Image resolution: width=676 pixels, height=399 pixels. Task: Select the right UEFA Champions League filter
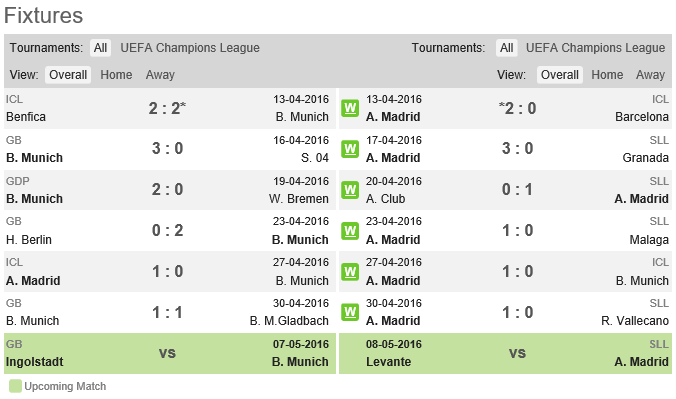(x=595, y=48)
